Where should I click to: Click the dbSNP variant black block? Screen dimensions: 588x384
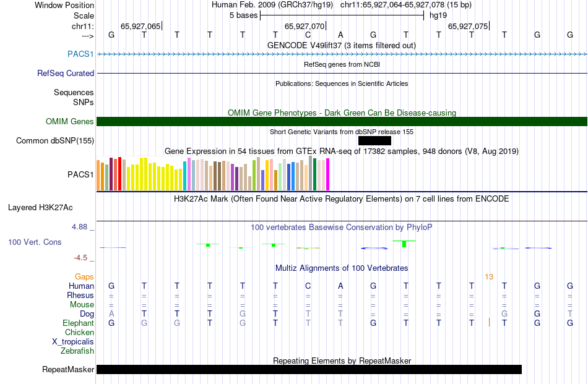(x=374, y=140)
